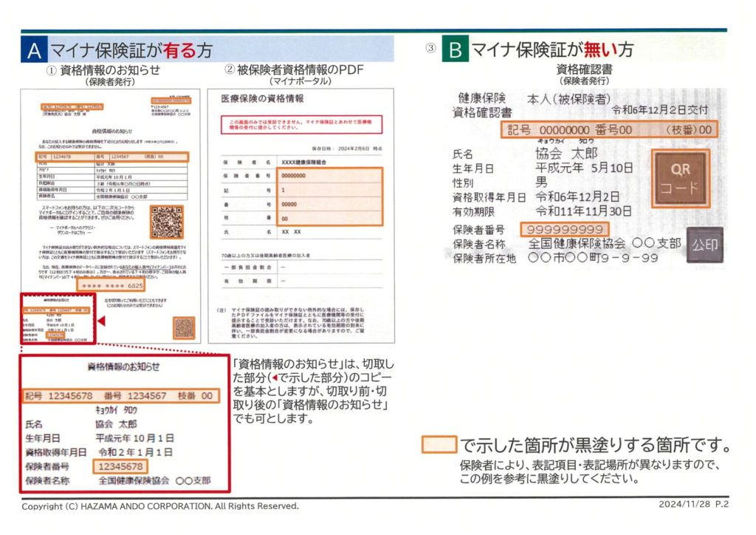Select the paragraph beginning "「資格情報のお知らせ」は、切取し"
This screenshot has height=535, width=756.
(x=313, y=391)
